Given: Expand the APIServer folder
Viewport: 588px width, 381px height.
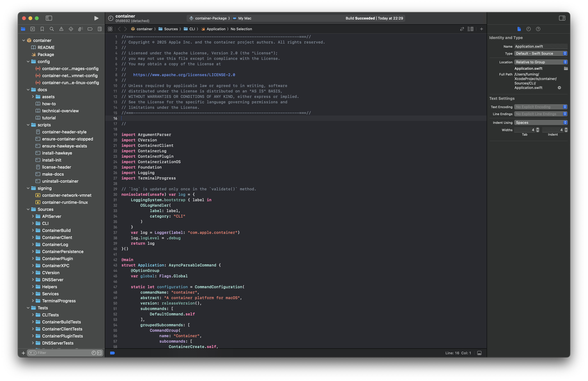Looking at the screenshot, I should pos(33,216).
